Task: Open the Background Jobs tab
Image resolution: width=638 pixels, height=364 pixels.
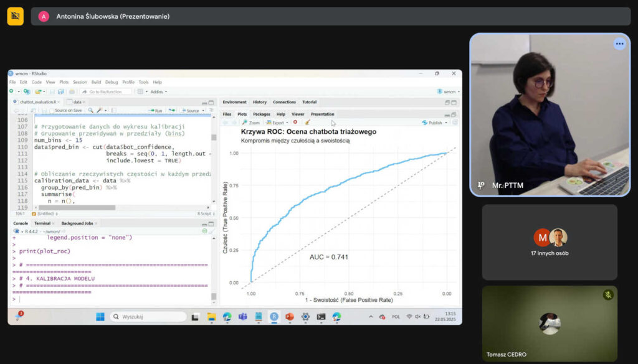Action: tap(77, 223)
